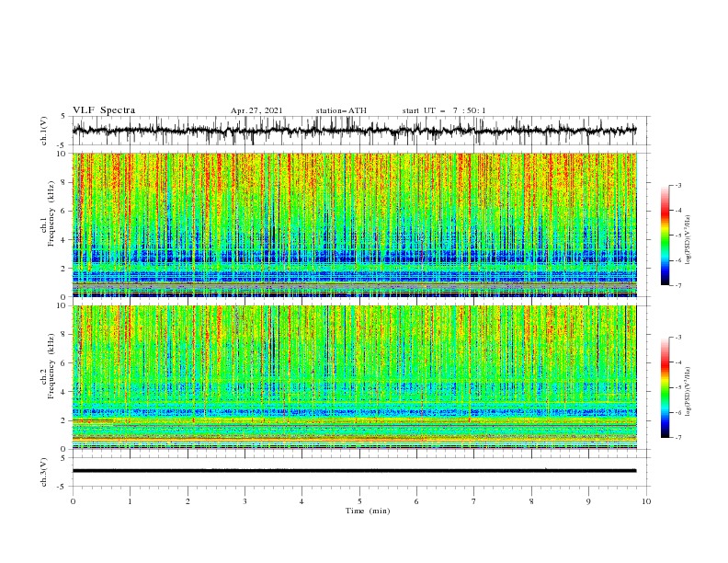Click the 8 kHz tick on ch.1 spectrogram
728x563 pixels.
pos(64,182)
